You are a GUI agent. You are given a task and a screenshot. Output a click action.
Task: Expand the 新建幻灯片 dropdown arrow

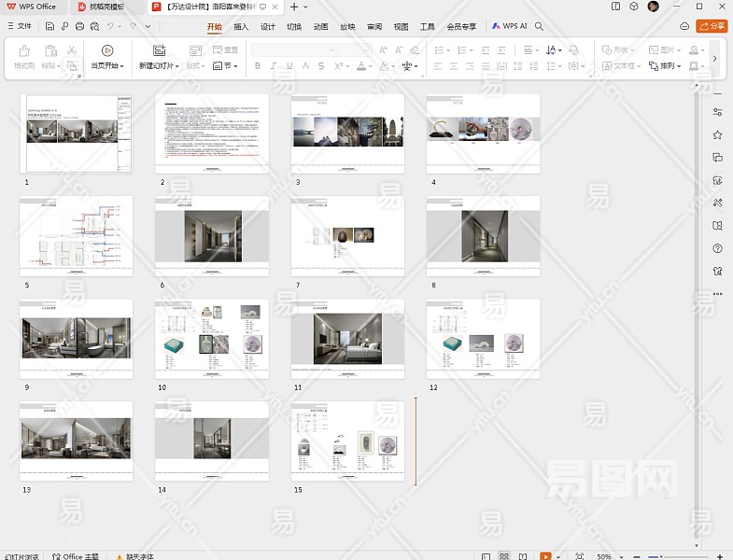point(178,66)
